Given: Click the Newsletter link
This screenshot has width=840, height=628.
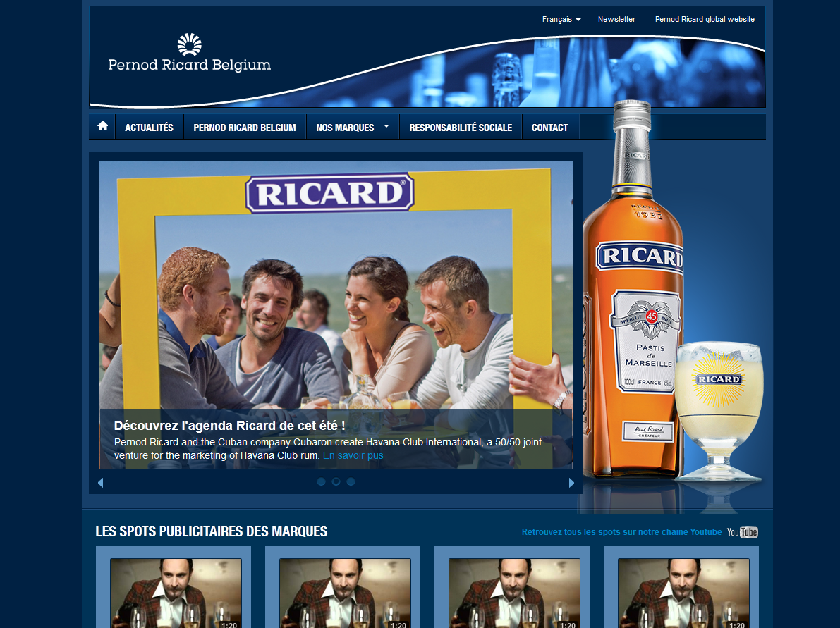Looking at the screenshot, I should 616,19.
